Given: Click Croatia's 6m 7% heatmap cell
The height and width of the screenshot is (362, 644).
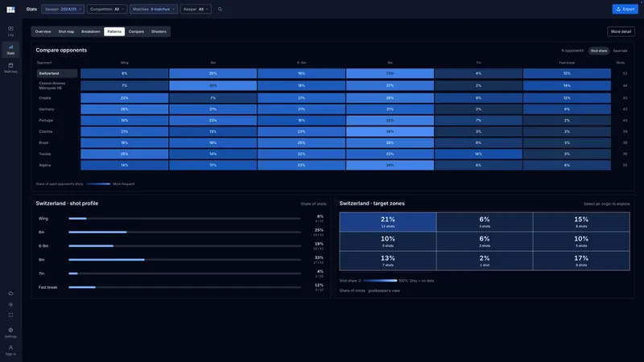Looking at the screenshot, I should point(213,98).
